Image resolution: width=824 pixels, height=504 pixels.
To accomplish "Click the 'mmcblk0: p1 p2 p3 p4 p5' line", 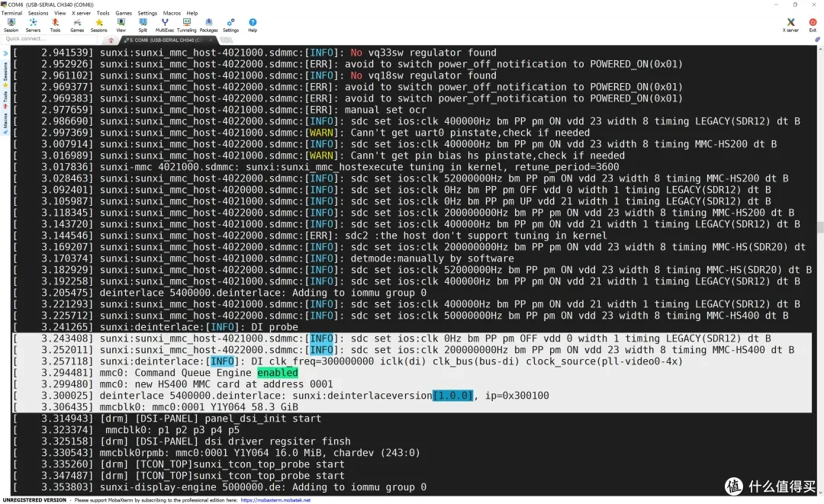I will click(172, 430).
